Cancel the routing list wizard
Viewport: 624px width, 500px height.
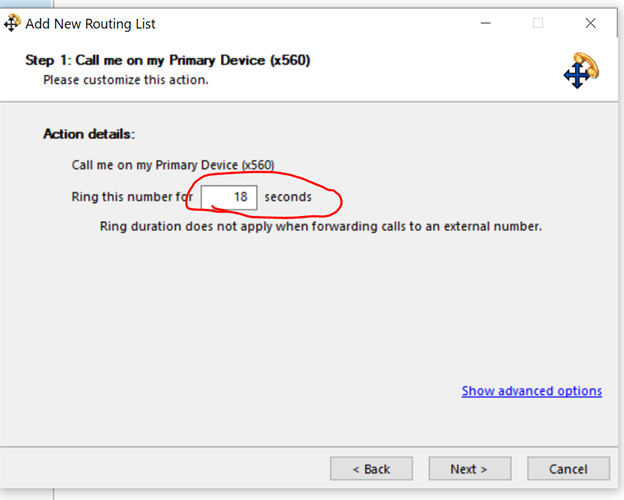pos(568,468)
